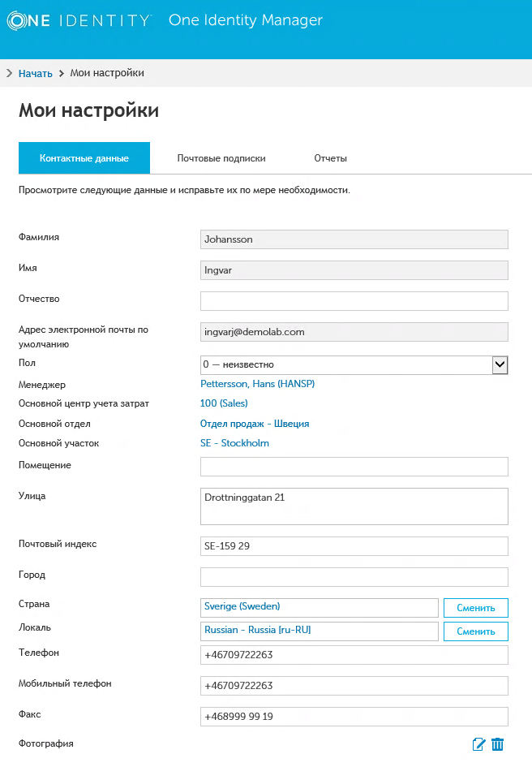Screen dimensions: 532x767
Task: Open the Отдел продаж - Швеция link
Action: tap(255, 424)
